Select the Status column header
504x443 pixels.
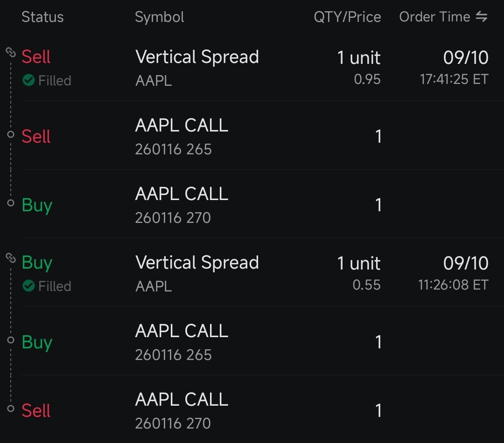pos(42,17)
